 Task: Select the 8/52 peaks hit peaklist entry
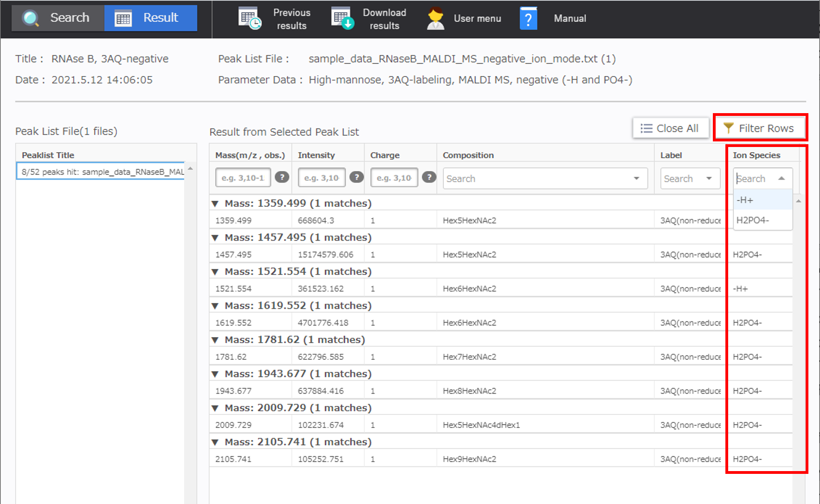[x=102, y=172]
